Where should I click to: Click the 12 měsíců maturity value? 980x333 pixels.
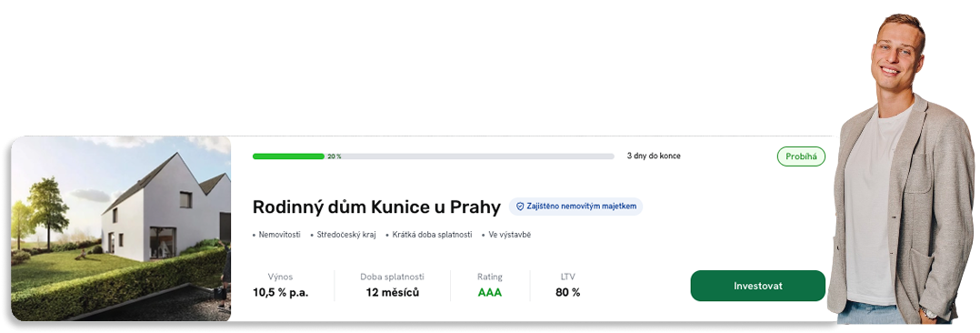click(x=393, y=292)
